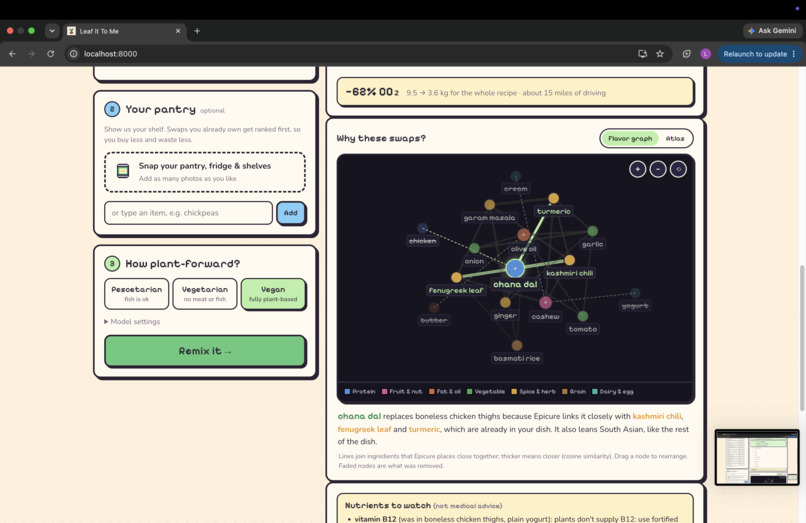Click the install app icon in address bar
This screenshot has width=806, height=523.
click(x=643, y=53)
